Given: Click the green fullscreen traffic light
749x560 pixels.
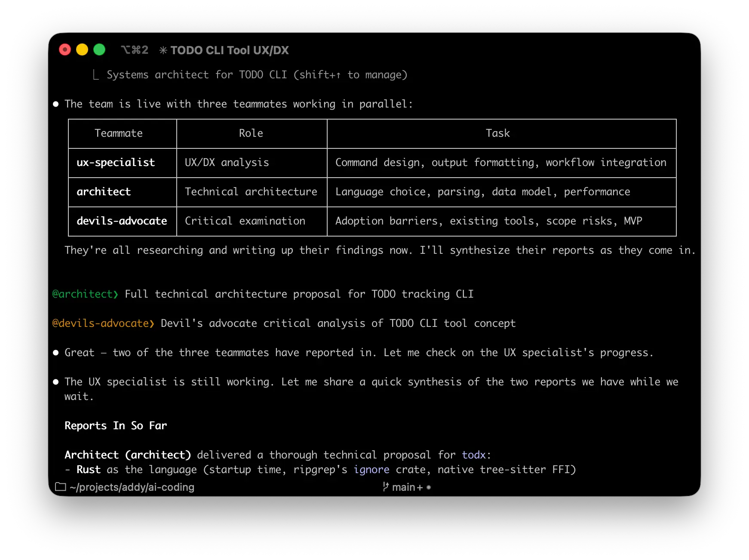Looking at the screenshot, I should point(99,49).
